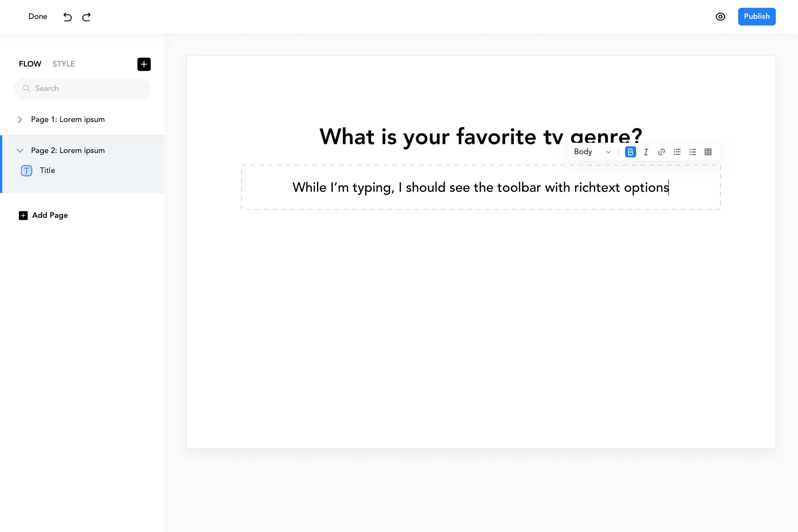Expand Page 1: Lorem ipsum
Image resolution: width=798 pixels, height=532 pixels.
click(x=20, y=119)
